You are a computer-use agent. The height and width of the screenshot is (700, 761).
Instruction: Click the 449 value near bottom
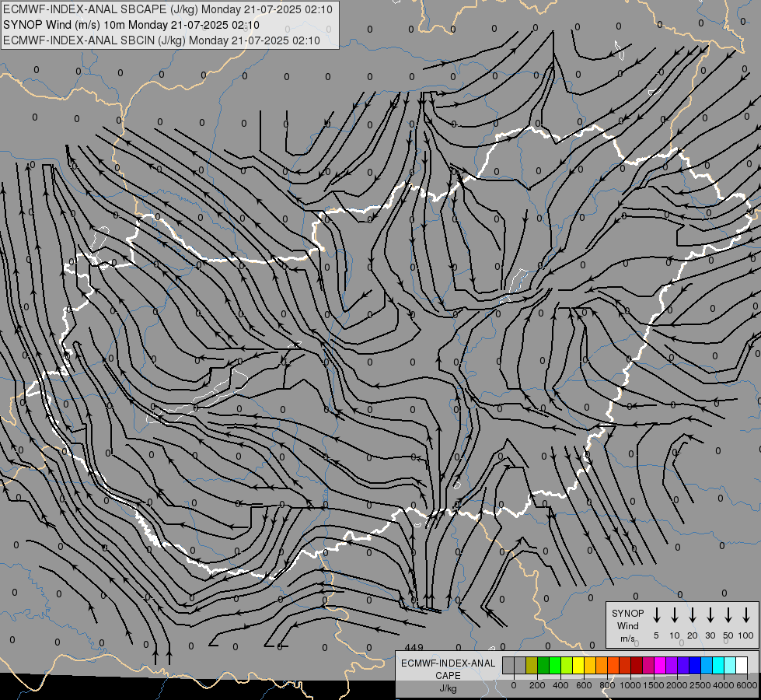tap(414, 648)
